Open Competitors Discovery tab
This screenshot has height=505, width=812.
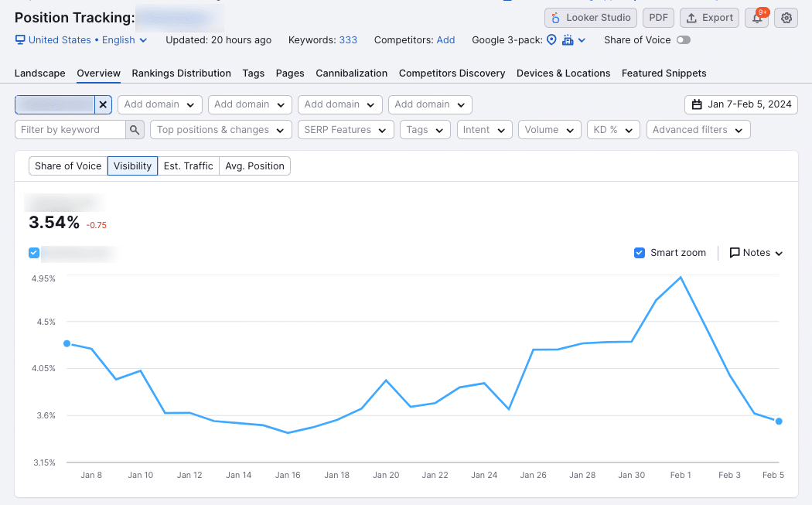452,73
